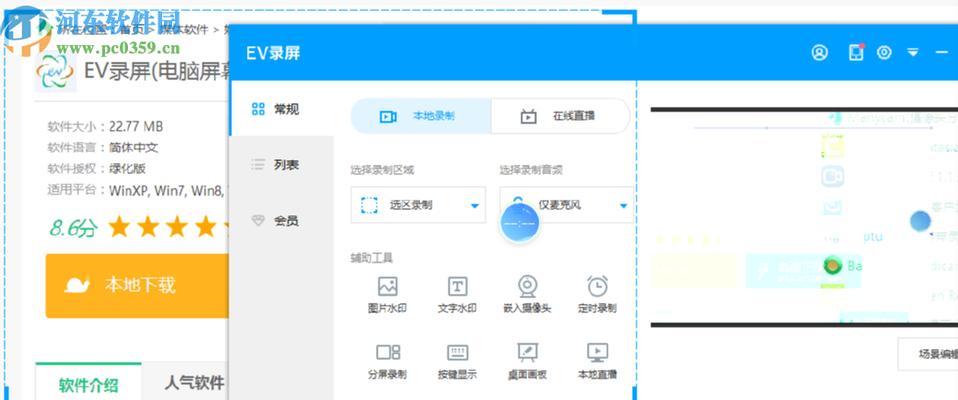Image resolution: width=958 pixels, height=400 pixels.
Task: Switch to 在线直播 mode
Action: click(560, 116)
